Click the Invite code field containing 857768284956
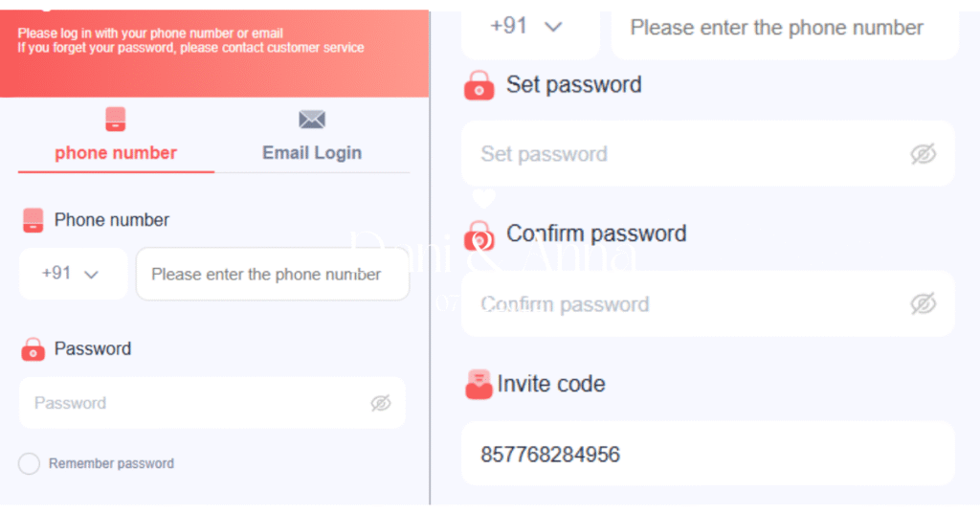The image size is (980, 513). (706, 454)
